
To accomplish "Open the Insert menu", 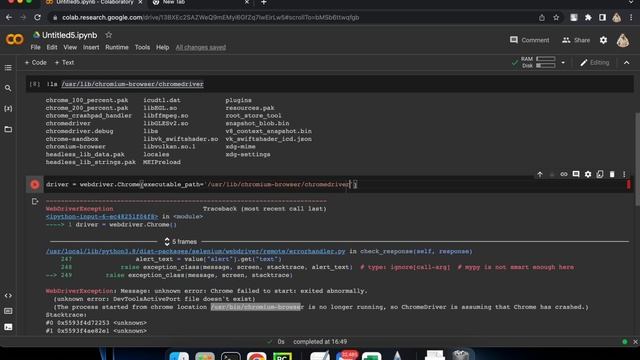I will click(x=91, y=47).
